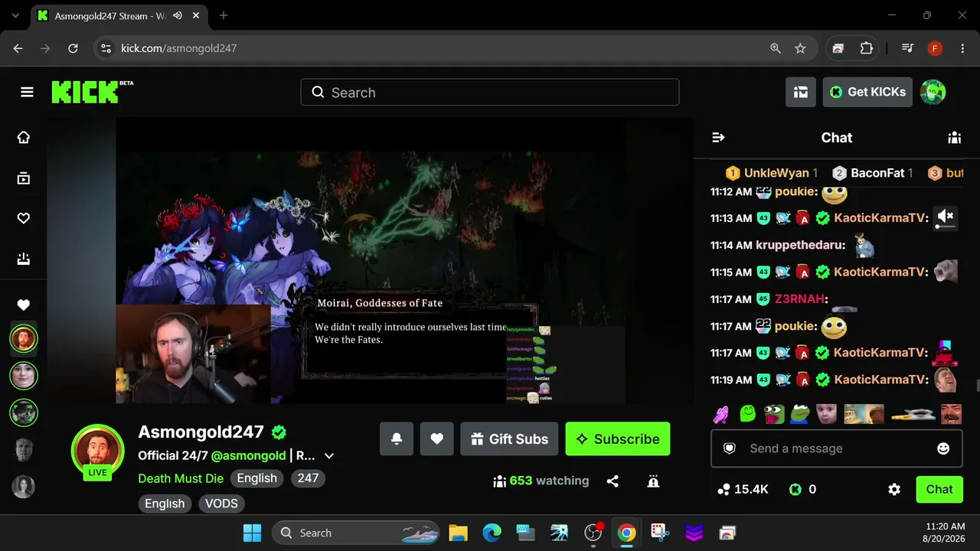
Task: Click KaoticKarmaTV username at 11:13 AM
Action: pos(881,218)
